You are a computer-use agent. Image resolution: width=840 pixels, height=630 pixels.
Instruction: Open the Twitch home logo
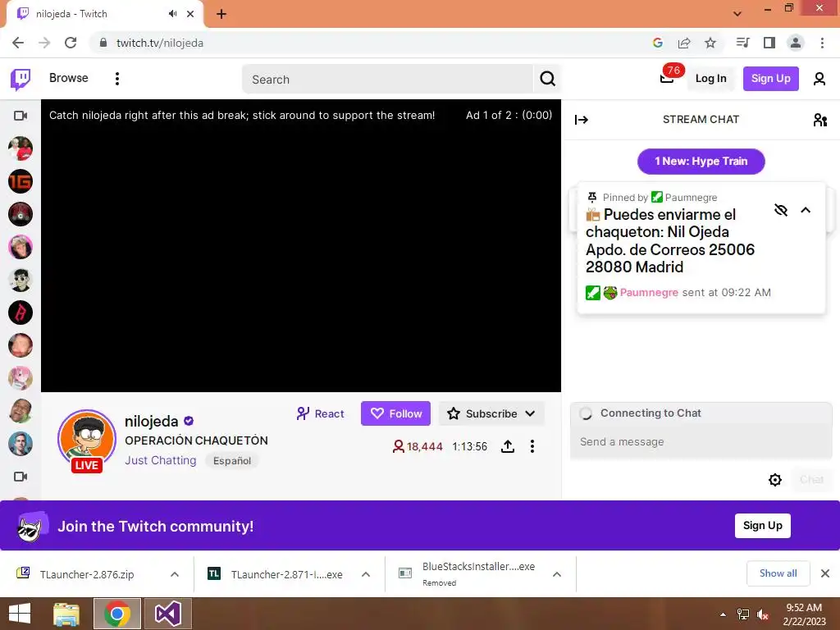(21, 80)
